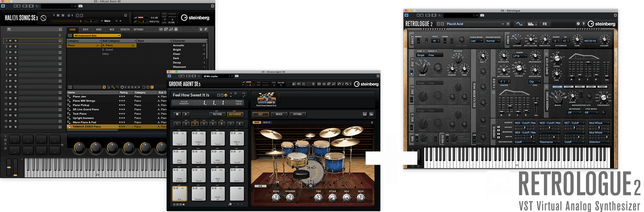Click the Room knob in Groove Agent
The height and width of the screenshot is (212, 644).
pos(276,198)
